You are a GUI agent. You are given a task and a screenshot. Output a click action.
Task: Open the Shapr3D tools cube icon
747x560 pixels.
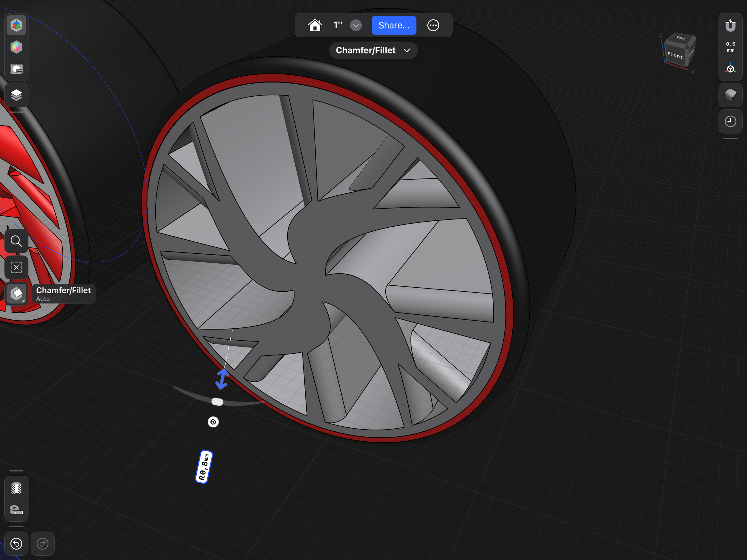pos(16,25)
